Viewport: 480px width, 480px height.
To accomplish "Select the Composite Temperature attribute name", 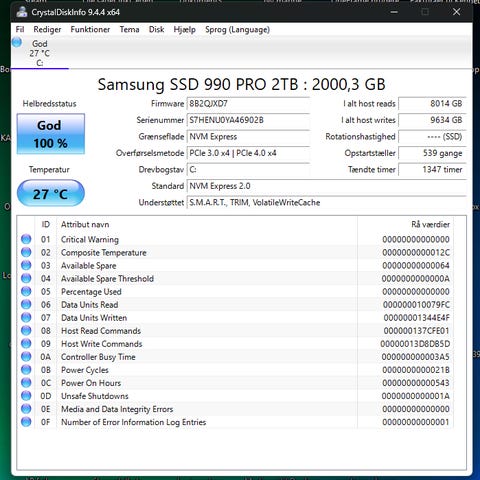I will pos(104,253).
